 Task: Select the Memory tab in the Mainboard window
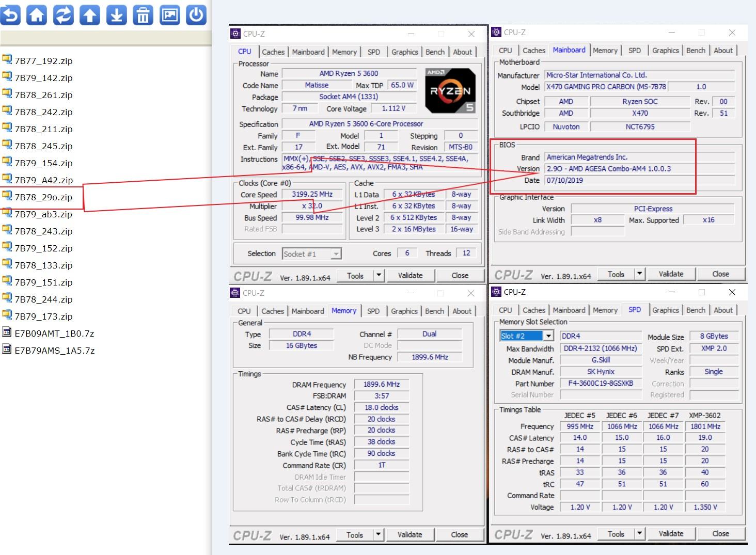coord(605,51)
